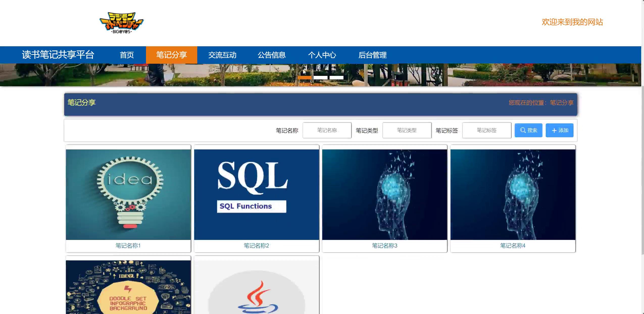The width and height of the screenshot is (644, 314).
Task: Click the 添加 add button
Action: pyautogui.click(x=559, y=130)
